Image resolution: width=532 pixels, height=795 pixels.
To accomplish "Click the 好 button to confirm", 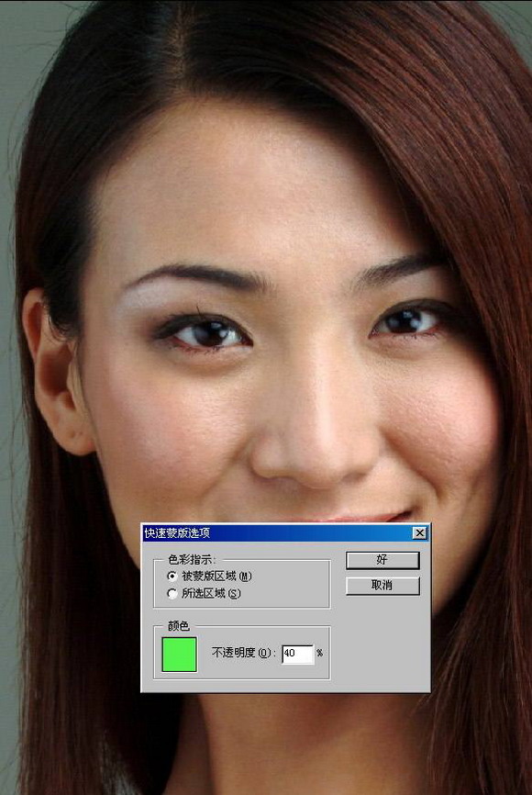I will click(x=382, y=560).
